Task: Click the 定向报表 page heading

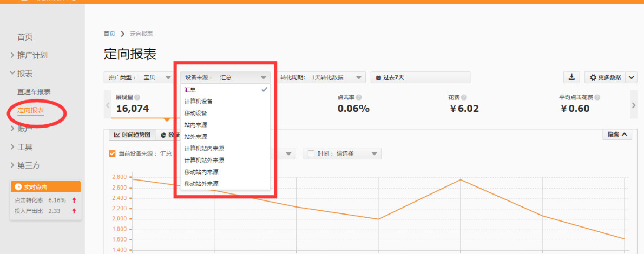Action: click(x=130, y=55)
